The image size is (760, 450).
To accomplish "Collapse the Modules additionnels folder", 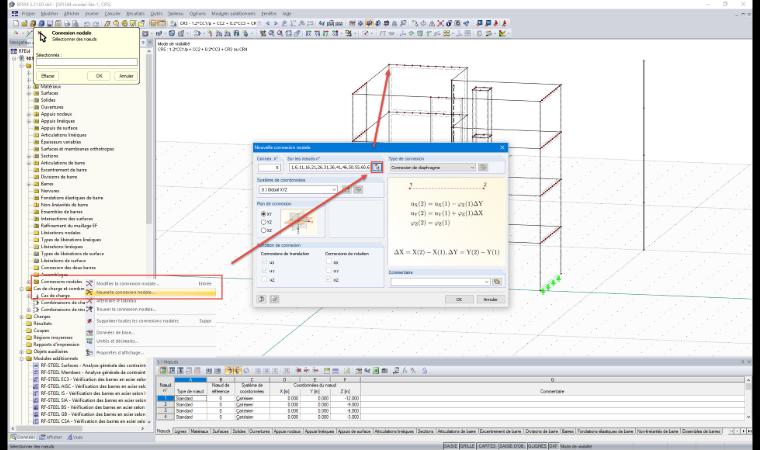I will pyautogui.click(x=21, y=359).
